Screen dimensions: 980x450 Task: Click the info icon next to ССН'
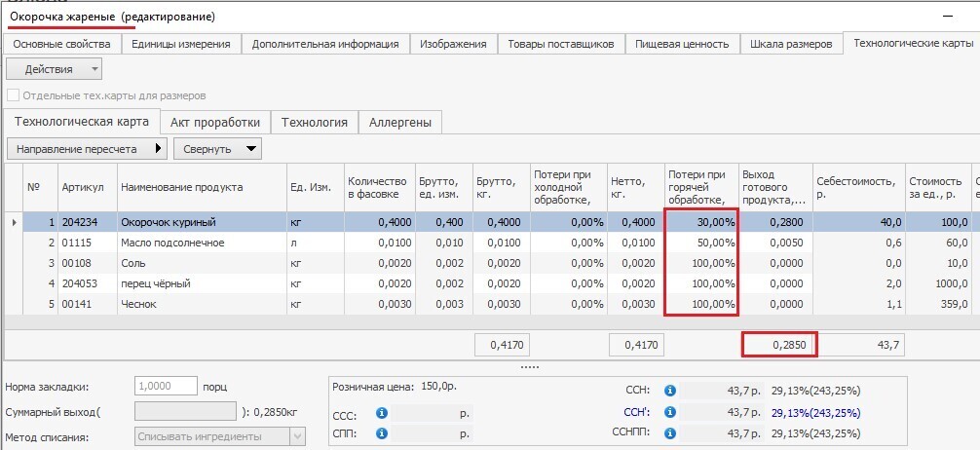point(669,412)
